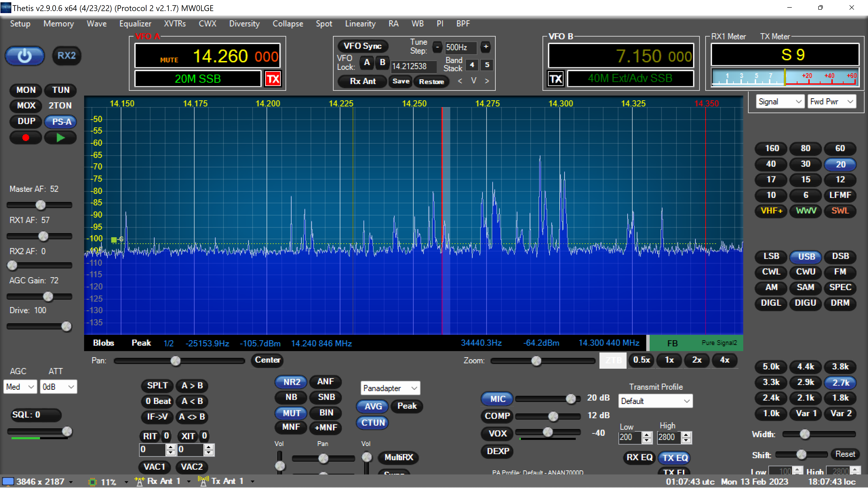Click the blue power button
The image size is (868, 488).
(x=25, y=56)
